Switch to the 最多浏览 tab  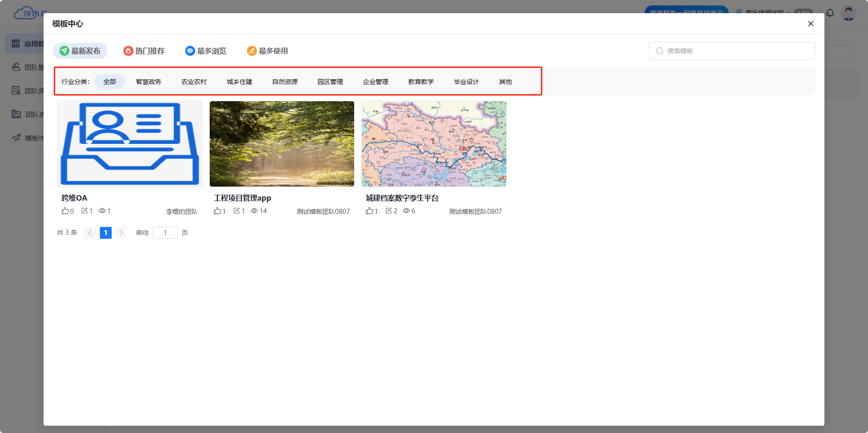(206, 51)
